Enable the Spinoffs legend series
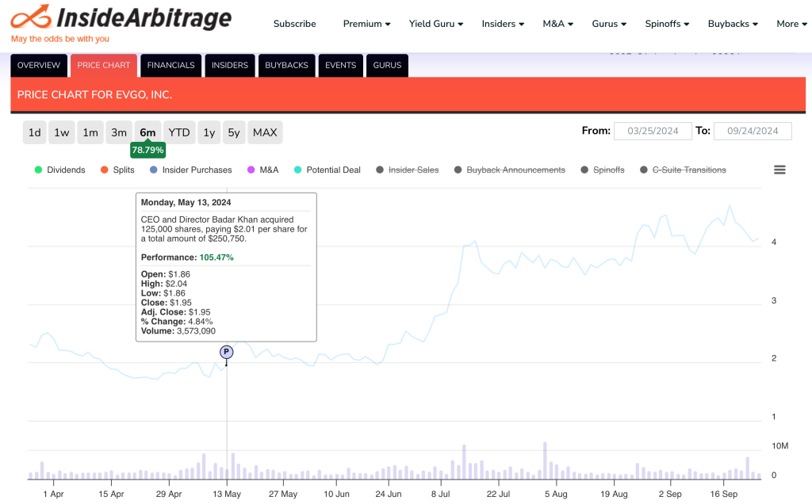812x504 pixels. (603, 170)
